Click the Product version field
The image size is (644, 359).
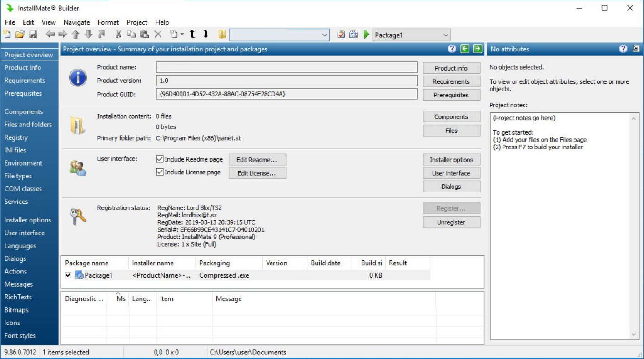pos(287,81)
